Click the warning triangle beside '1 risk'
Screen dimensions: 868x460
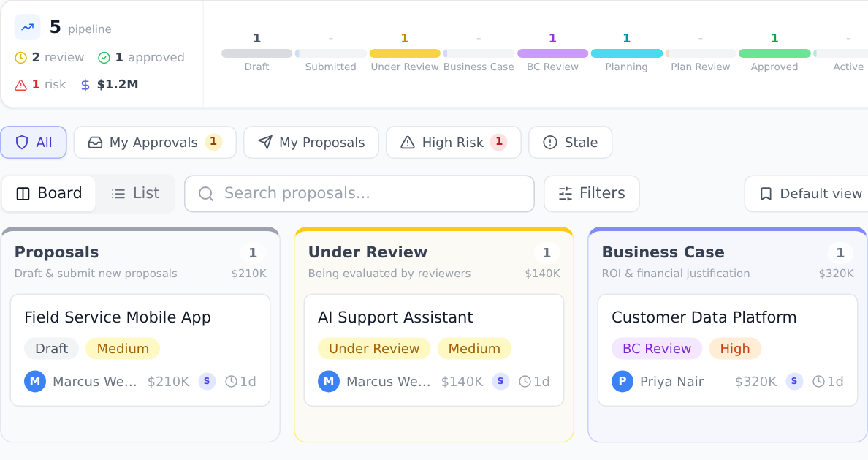20,85
